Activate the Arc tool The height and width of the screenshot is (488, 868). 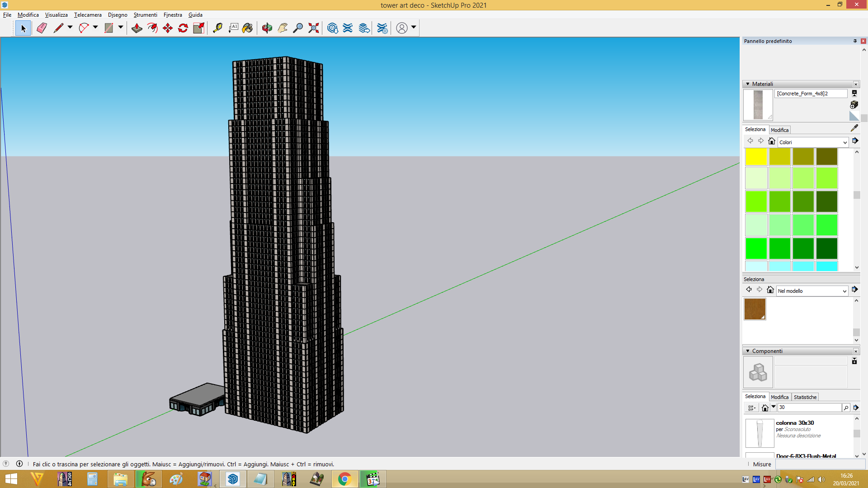click(84, 28)
